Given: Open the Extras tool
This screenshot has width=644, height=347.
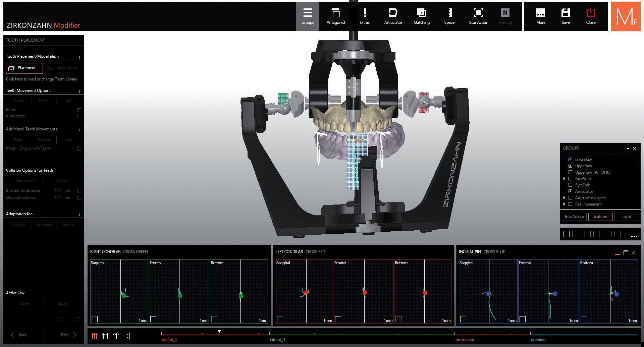Looking at the screenshot, I should 365,16.
